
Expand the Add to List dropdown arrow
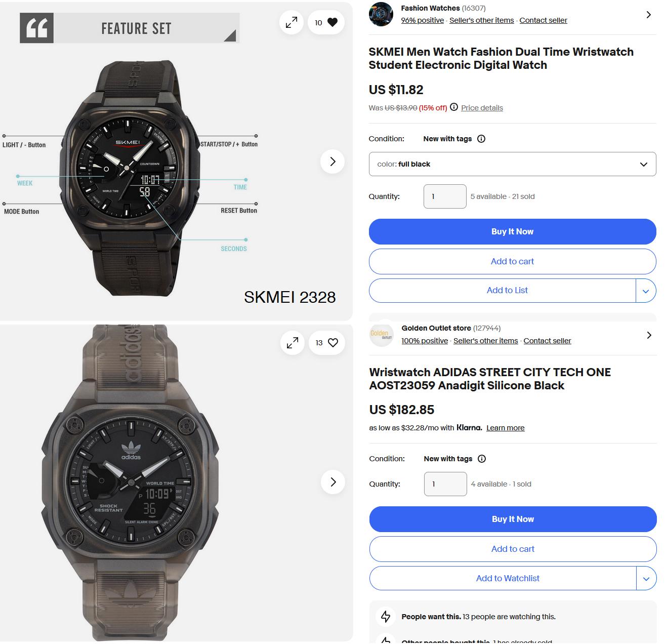tap(646, 291)
